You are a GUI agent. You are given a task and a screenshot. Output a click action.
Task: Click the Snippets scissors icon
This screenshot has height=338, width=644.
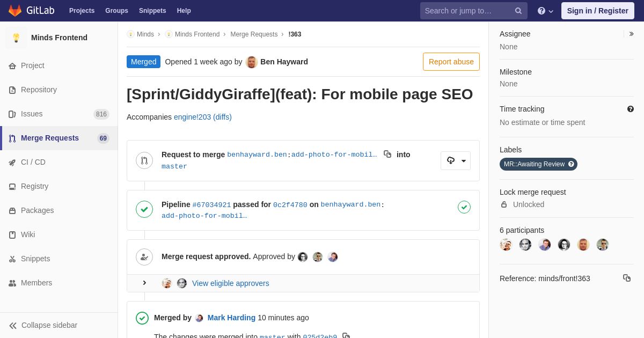pos(12,259)
